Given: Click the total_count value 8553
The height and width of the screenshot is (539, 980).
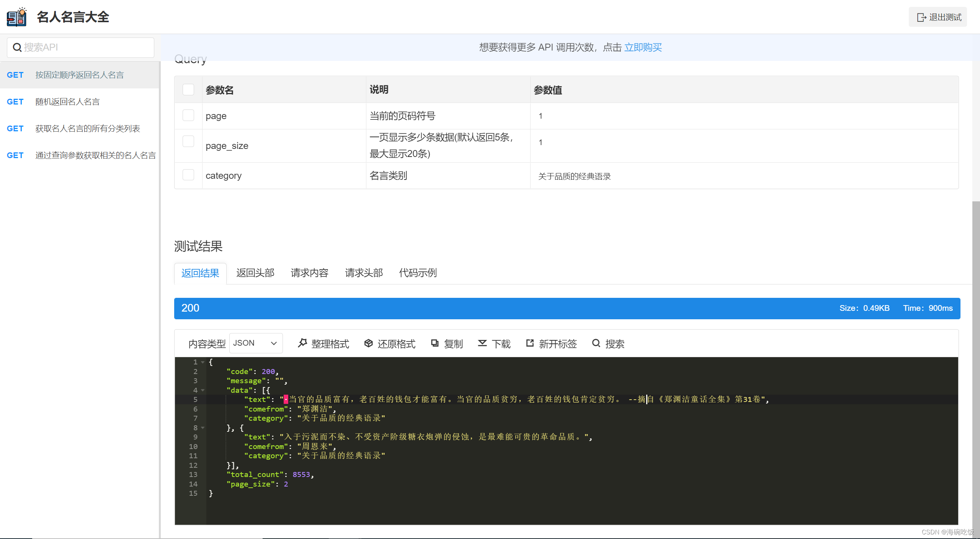Looking at the screenshot, I should pyautogui.click(x=301, y=475).
